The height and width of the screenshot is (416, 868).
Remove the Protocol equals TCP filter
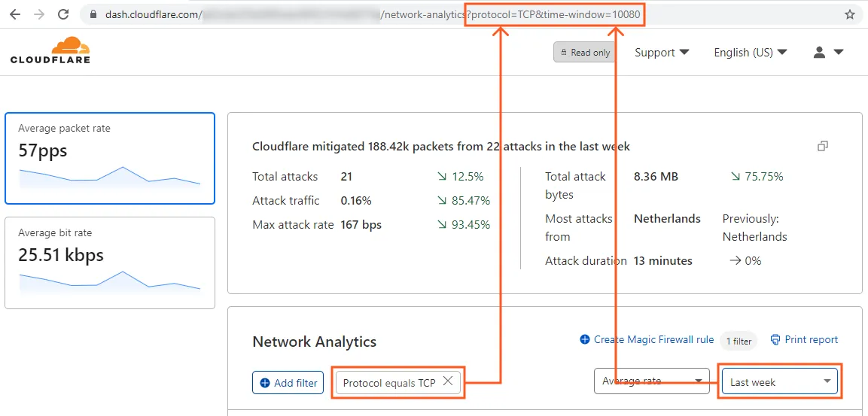coord(448,381)
